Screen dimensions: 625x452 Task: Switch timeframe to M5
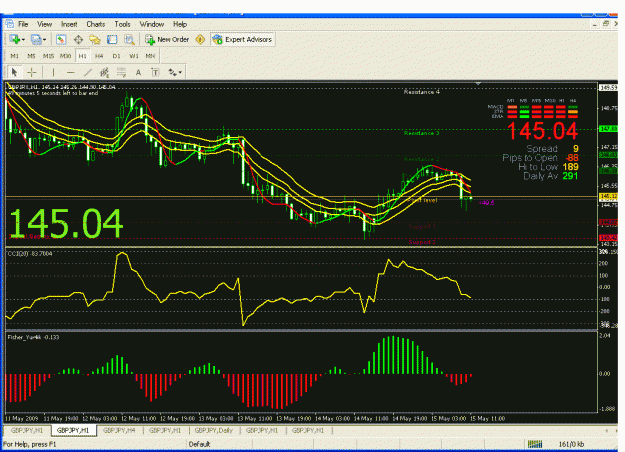click(31, 56)
